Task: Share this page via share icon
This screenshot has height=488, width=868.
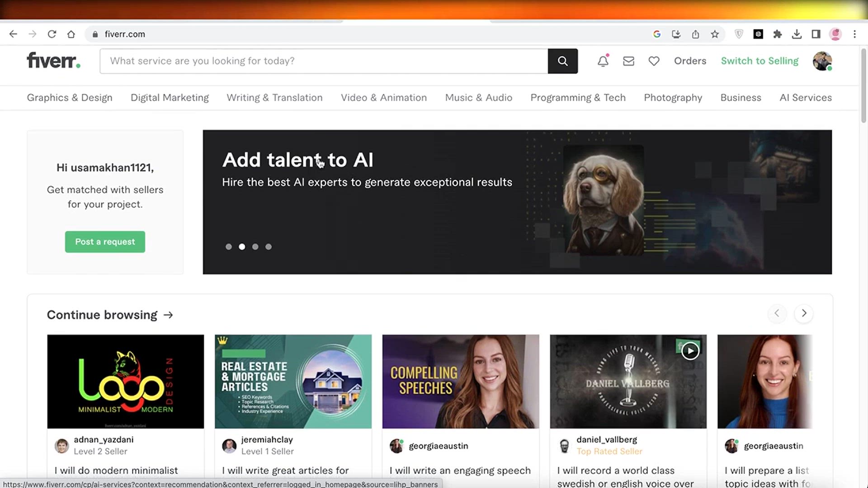Action: coord(695,34)
